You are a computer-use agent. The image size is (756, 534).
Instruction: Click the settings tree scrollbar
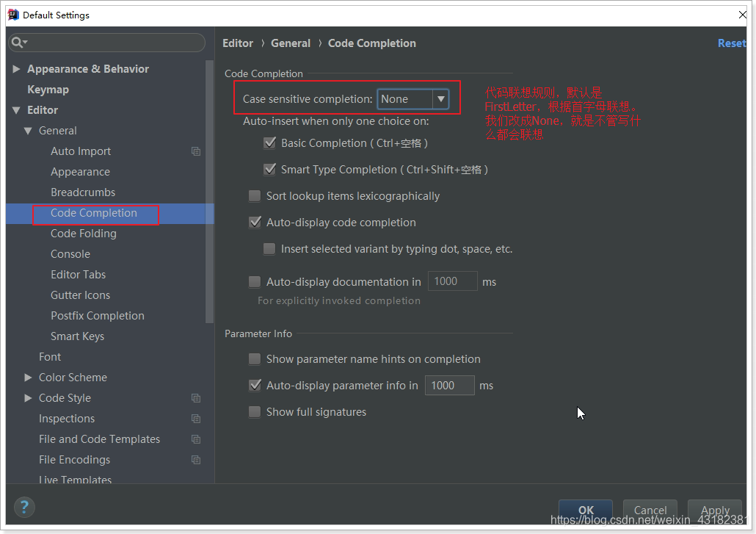pyautogui.click(x=209, y=192)
